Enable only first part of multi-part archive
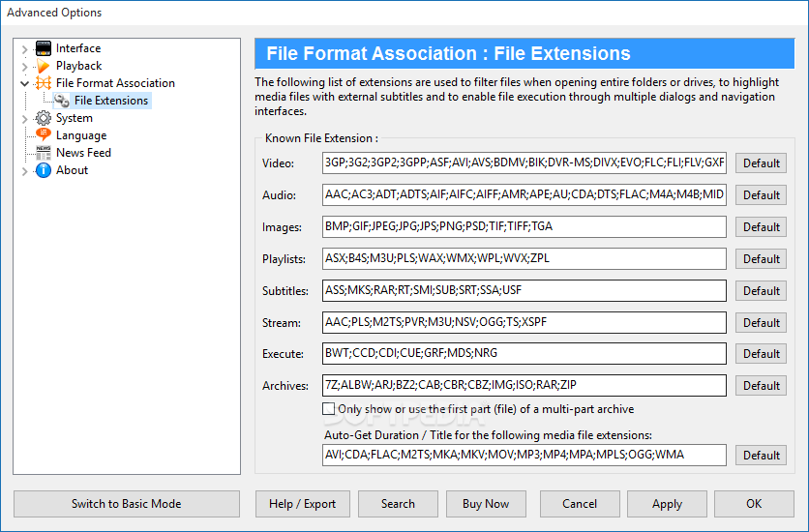This screenshot has height=532, width=809. (329, 409)
